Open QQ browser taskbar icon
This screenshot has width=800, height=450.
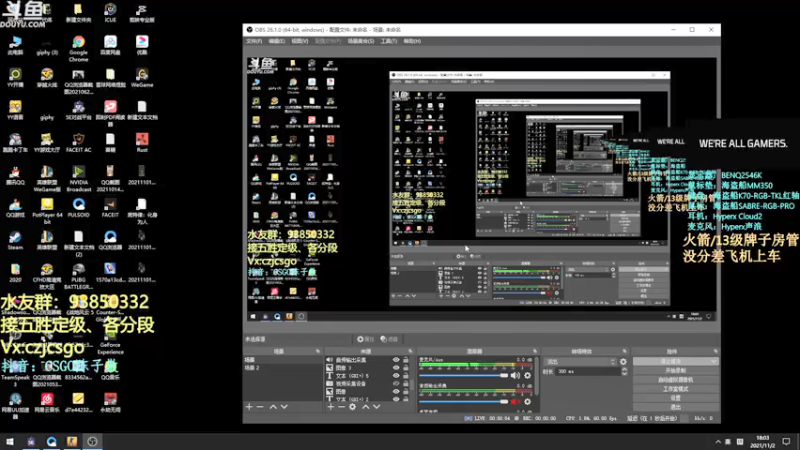51,441
